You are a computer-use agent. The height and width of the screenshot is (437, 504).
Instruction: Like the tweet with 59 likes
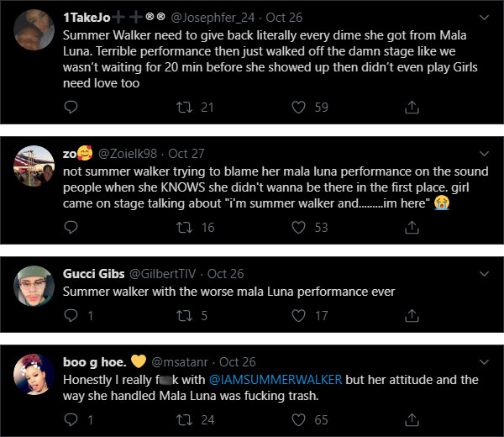(297, 107)
